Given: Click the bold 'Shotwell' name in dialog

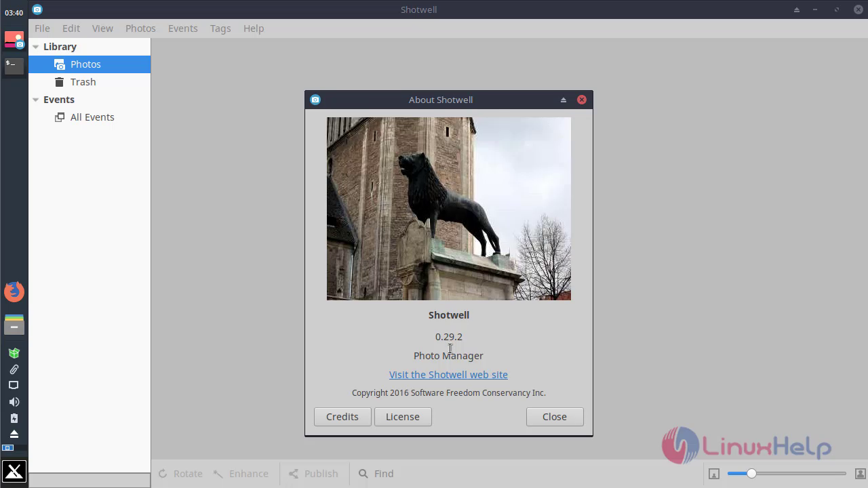Looking at the screenshot, I should coord(448,315).
